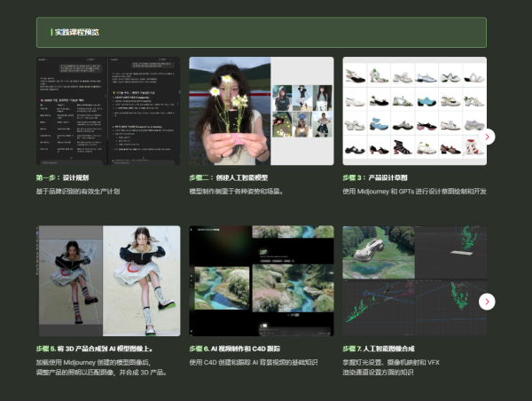The image size is (532, 401).
Task: Click the title 步骤 6. AI 视频制作和 C4D 跟踪
Action: 235,349
